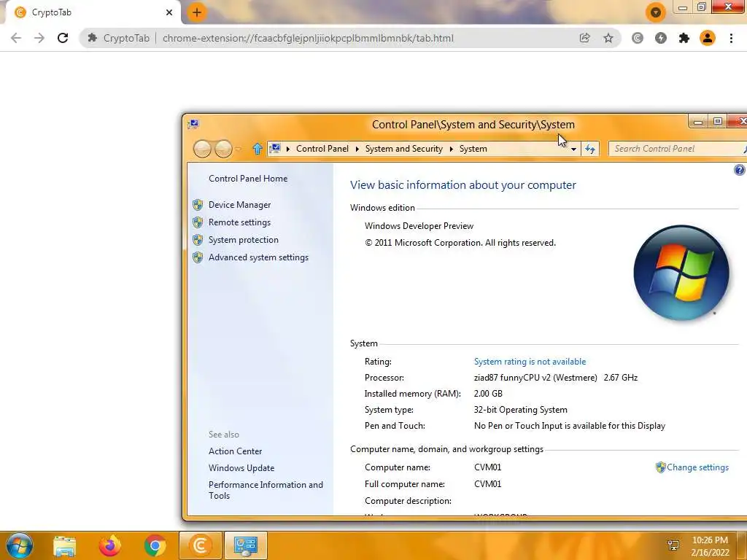Open the browser profile avatar
747x560 pixels.
708,38
